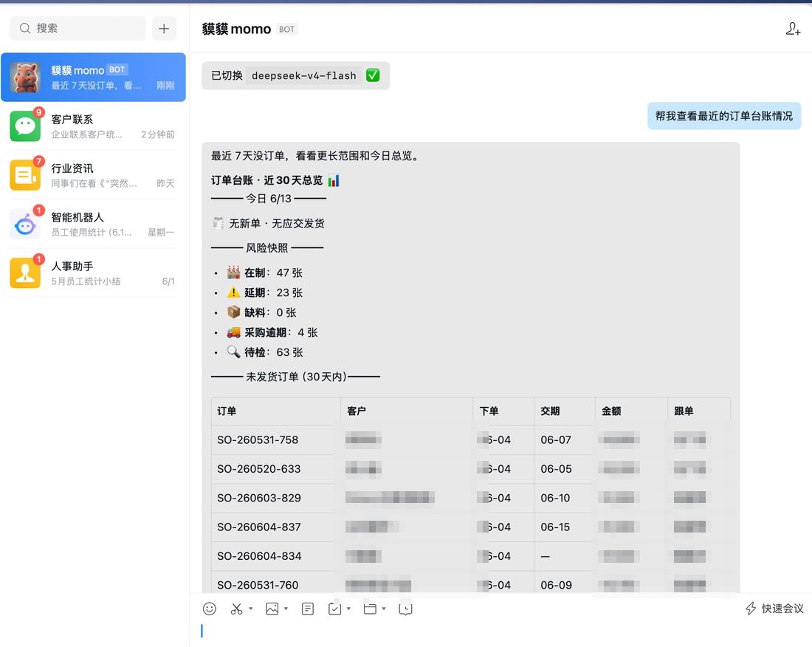This screenshot has height=647, width=812.
Task: Open the 行业资讯 conversation
Action: 93,175
